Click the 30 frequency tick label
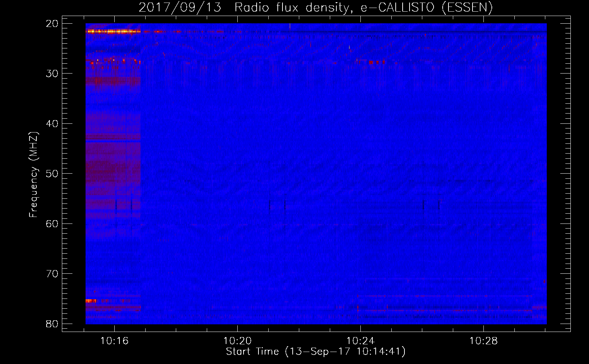The image size is (589, 364). coord(52,74)
